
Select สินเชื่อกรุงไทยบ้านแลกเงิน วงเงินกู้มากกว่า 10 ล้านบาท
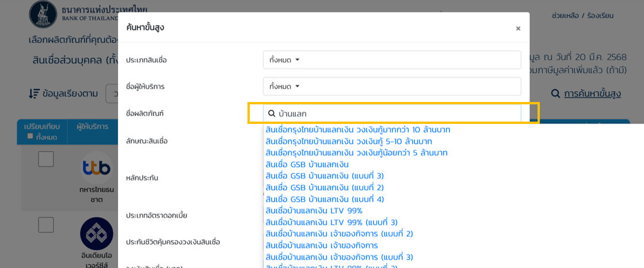[358, 130]
